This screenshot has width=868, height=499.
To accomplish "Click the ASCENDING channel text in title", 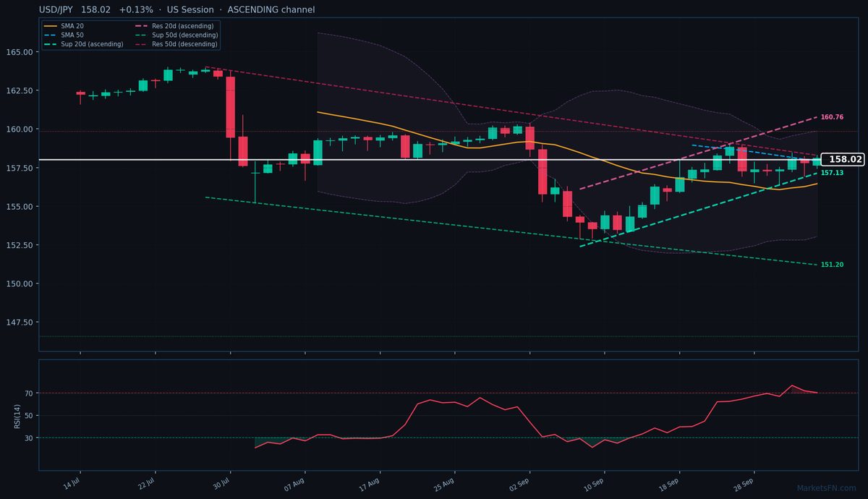I will point(271,10).
